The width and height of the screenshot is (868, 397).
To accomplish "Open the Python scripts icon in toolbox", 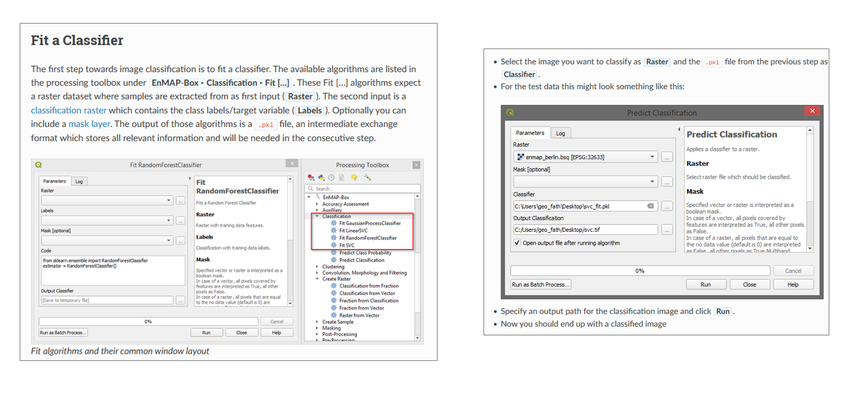I will [x=322, y=178].
